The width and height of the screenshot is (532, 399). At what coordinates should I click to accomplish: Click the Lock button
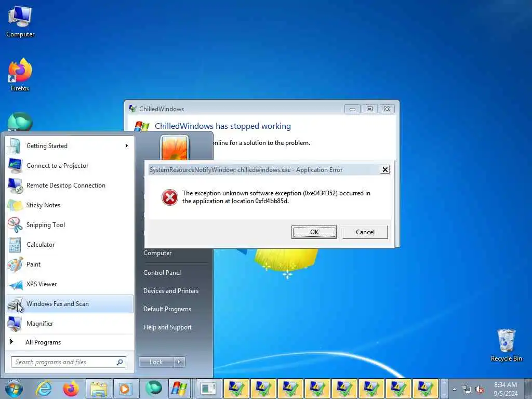point(156,362)
